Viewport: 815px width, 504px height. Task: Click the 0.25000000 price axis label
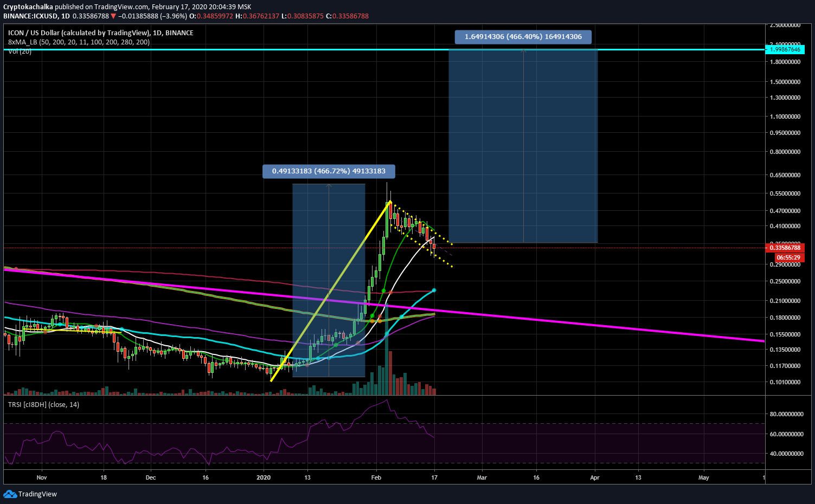point(785,281)
